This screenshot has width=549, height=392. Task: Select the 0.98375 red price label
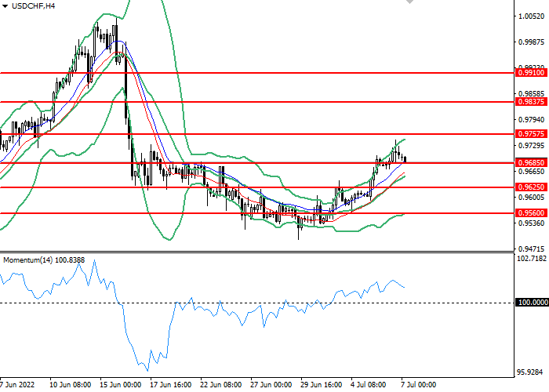[x=532, y=102]
